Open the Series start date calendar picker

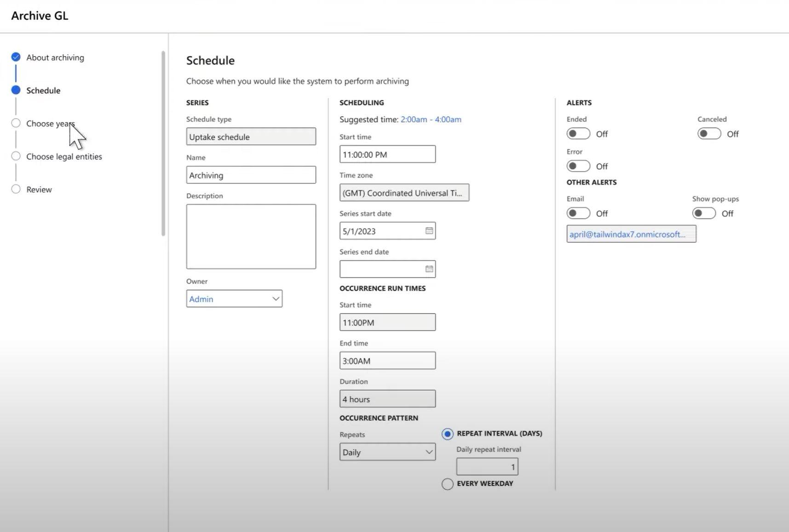point(429,230)
